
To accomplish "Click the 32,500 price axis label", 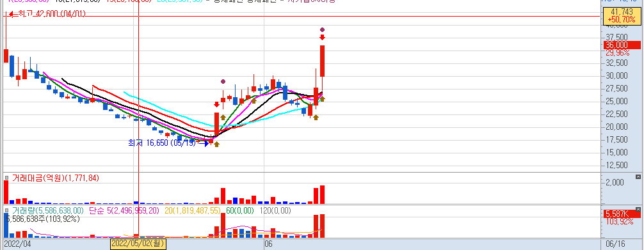I will [616, 63].
